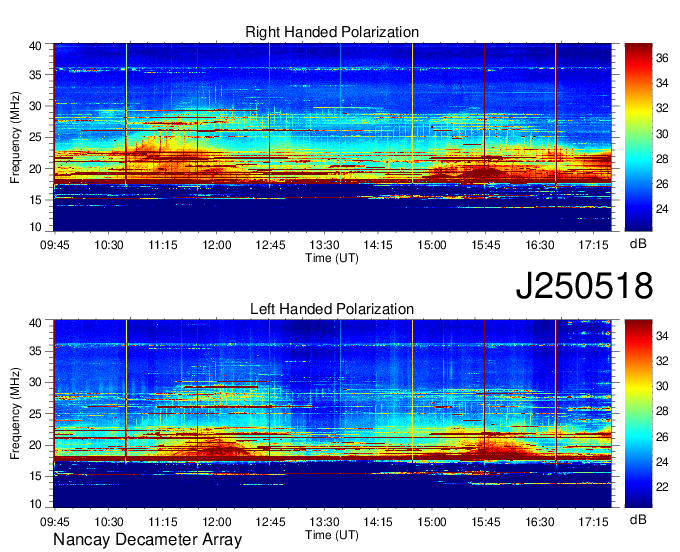Image resolution: width=680 pixels, height=552 pixels.
Task: Click 09:45 time tick of right-handed plot
Action: [x=55, y=245]
